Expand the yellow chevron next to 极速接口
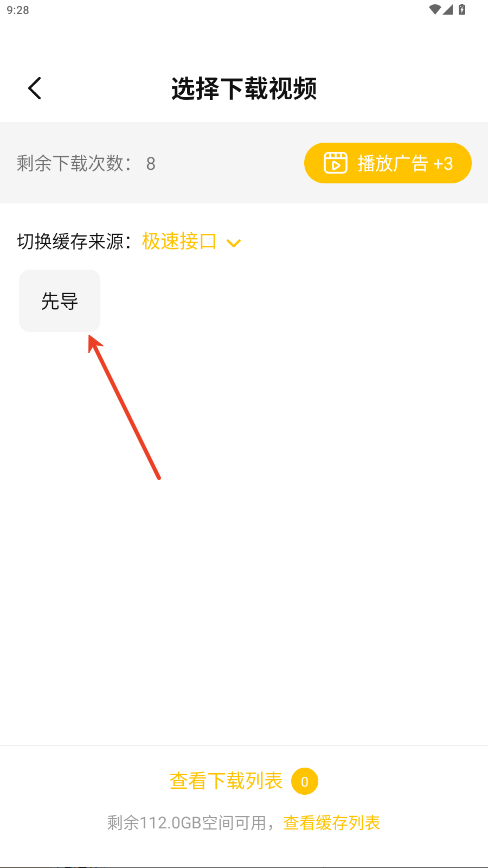Screen dimensions: 488x868 (234, 243)
